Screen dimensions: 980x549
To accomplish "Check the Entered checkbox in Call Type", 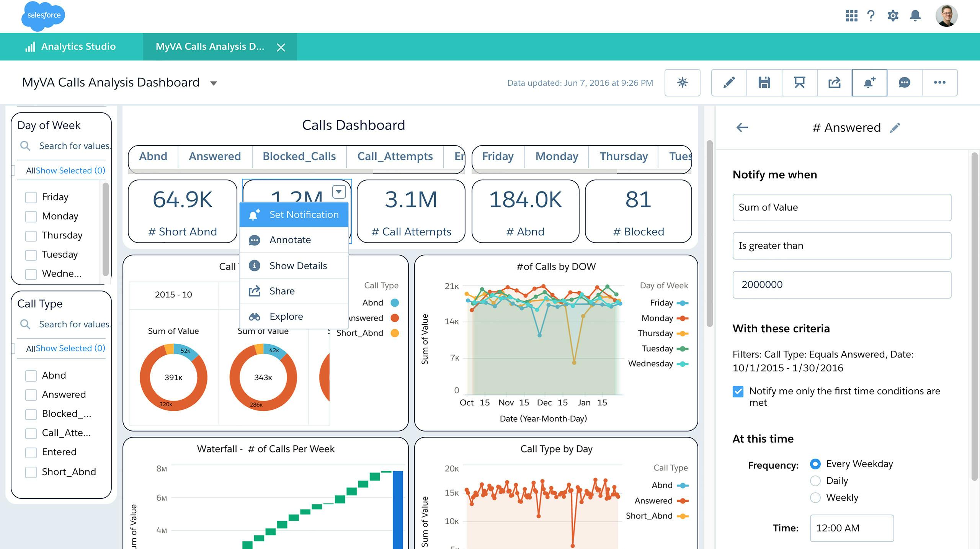I will tap(31, 453).
